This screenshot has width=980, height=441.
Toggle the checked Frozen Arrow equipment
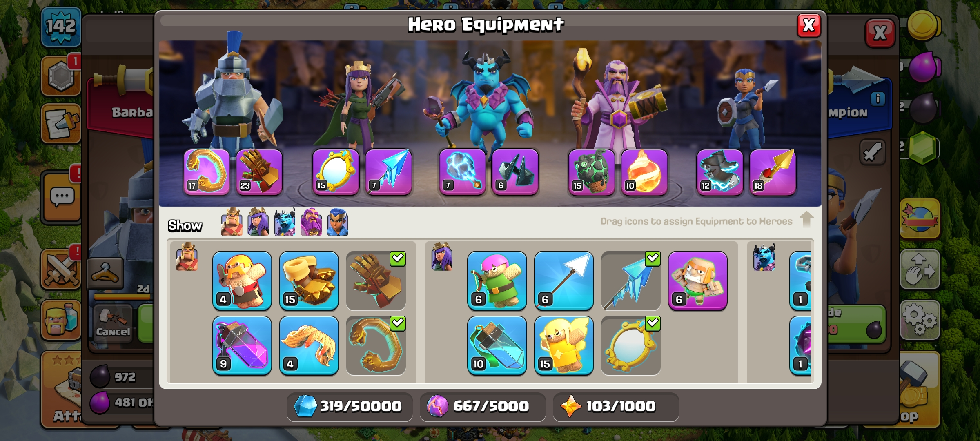(631, 281)
